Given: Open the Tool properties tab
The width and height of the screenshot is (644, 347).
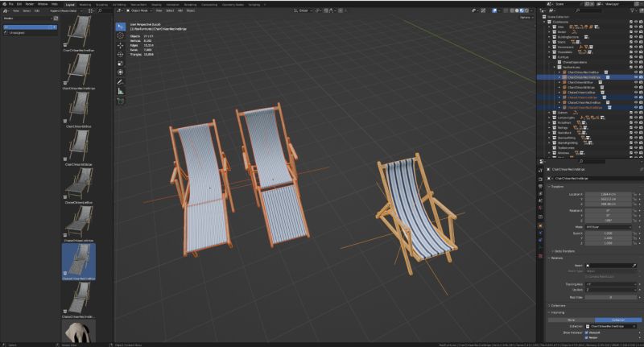Looking at the screenshot, I should [x=540, y=170].
